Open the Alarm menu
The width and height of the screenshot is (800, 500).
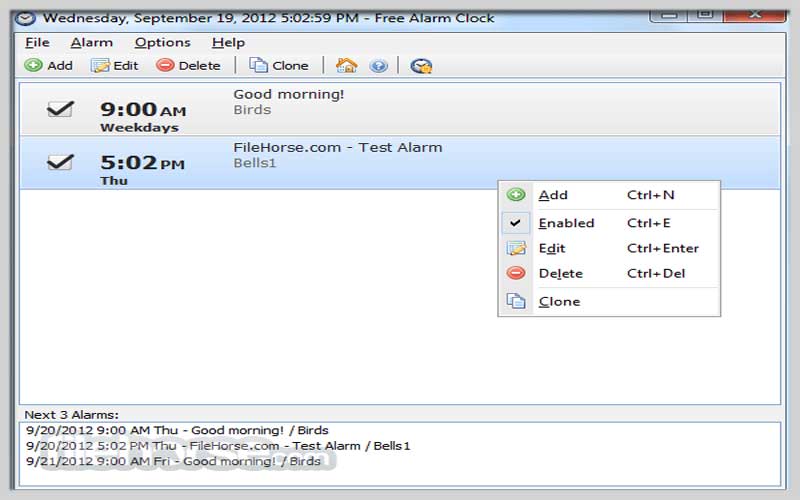[92, 42]
